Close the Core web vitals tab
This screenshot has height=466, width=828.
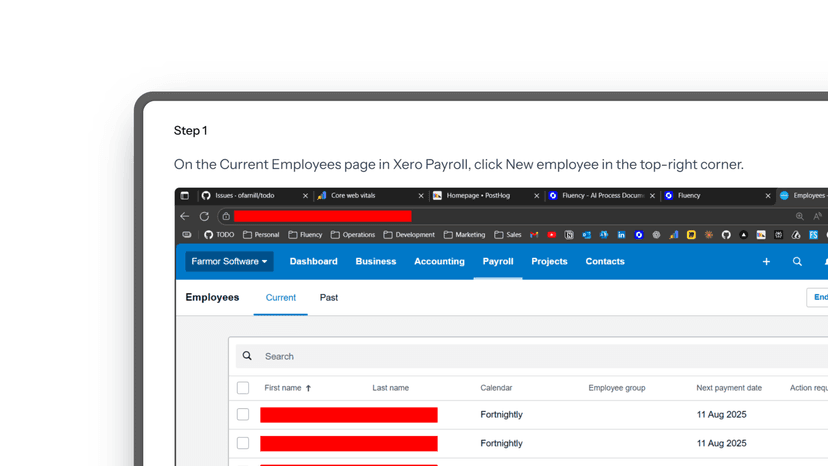[x=421, y=195]
